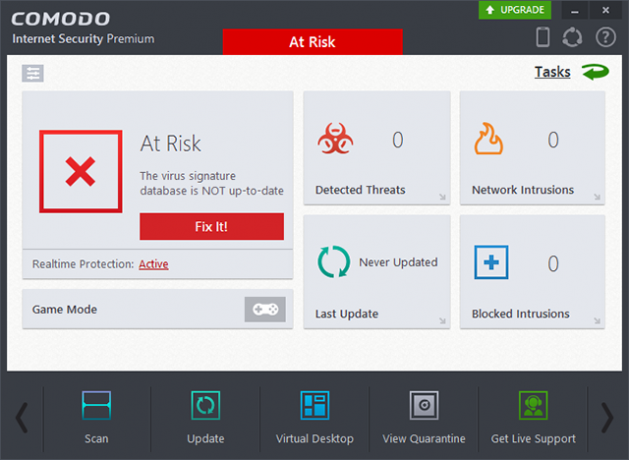Viewport: 629px width, 460px height.
Task: Click the Get Live Support agent icon
Action: tap(533, 405)
